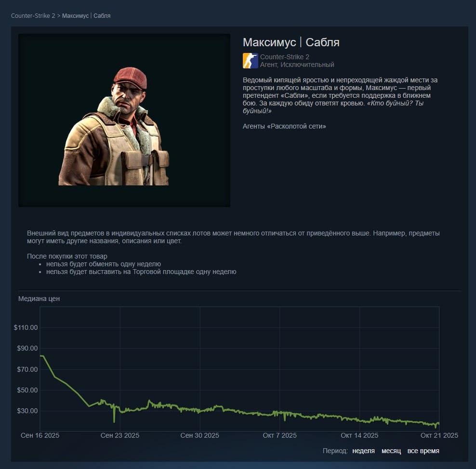Screen dimensions: 476x469
Task: Click the $110.00 price axis label
Action: coord(26,327)
